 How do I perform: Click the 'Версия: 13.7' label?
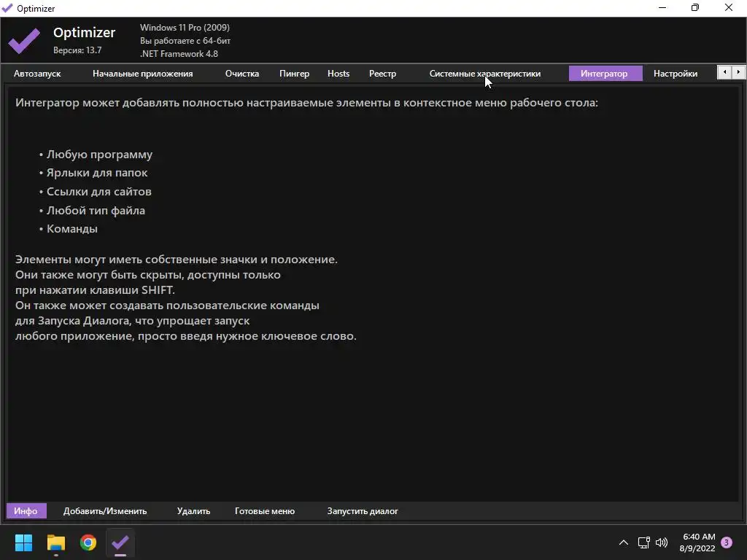coord(77,50)
